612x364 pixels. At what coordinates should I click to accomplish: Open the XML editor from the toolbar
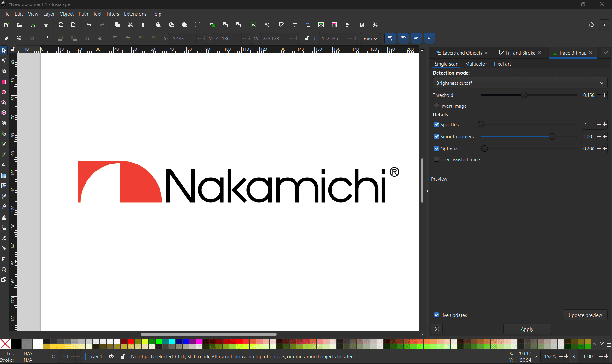[x=321, y=25]
